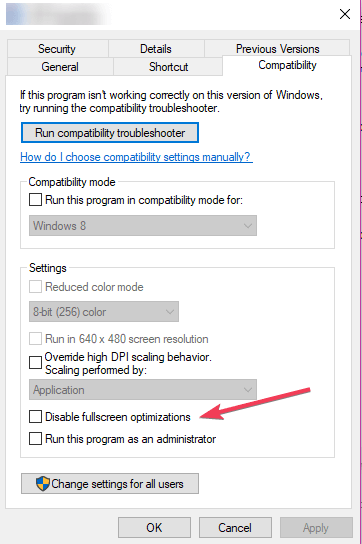Viewport: 362px width, 544px height.
Task: Close the properties dialog with X
Action: click(x=345, y=14)
